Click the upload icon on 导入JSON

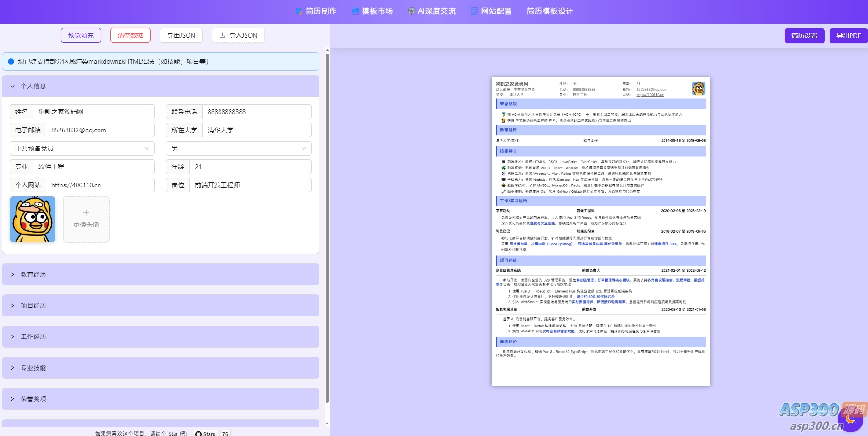click(x=222, y=35)
